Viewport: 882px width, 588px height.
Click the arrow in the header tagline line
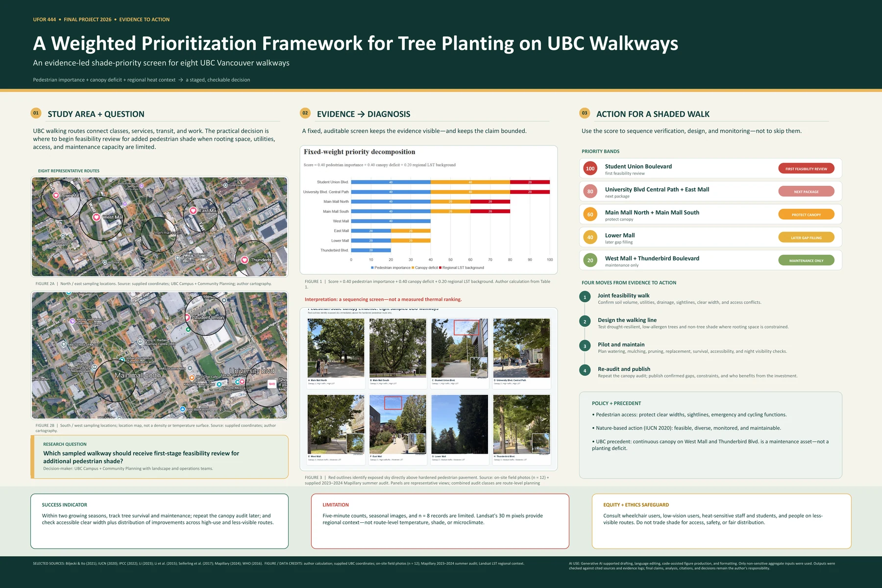(181, 80)
